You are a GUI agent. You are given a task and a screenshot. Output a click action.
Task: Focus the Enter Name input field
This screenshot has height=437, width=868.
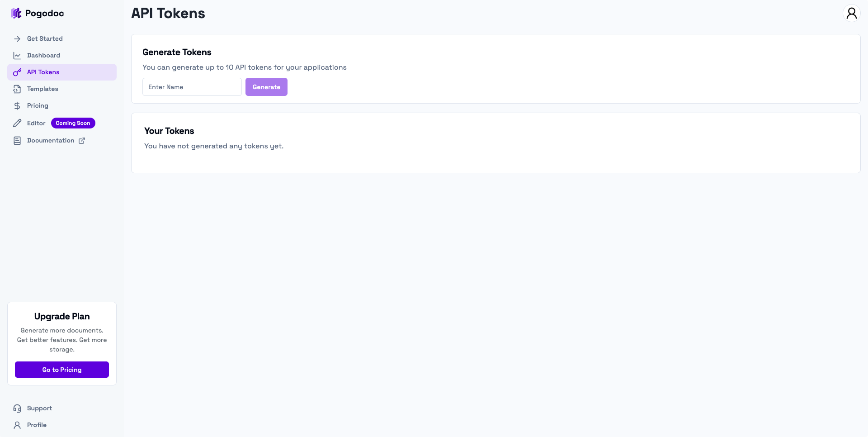[192, 87]
